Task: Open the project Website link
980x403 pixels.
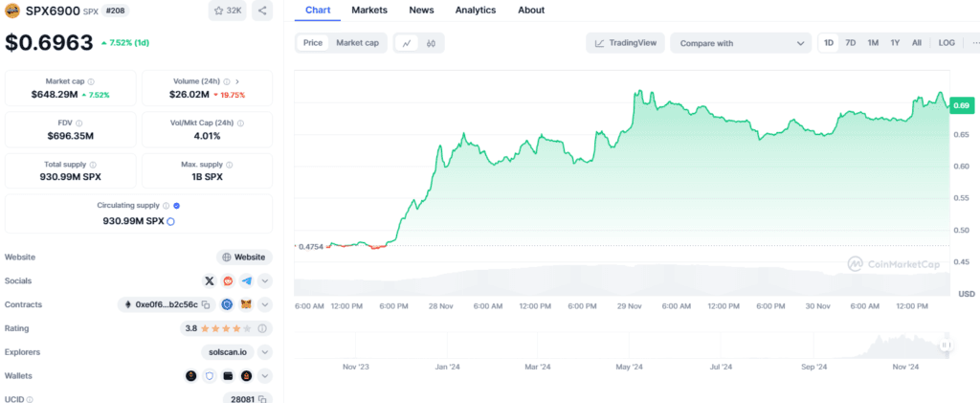Action: point(244,257)
